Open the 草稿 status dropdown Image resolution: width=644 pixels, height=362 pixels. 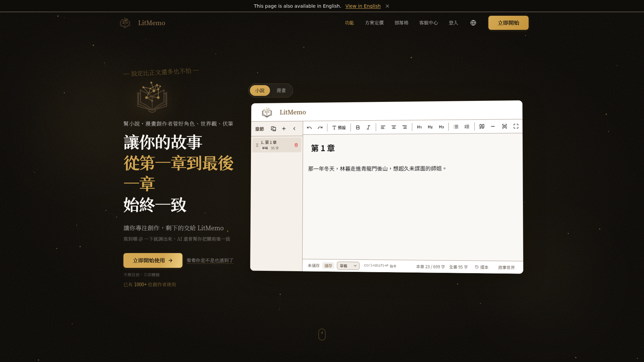(348, 266)
